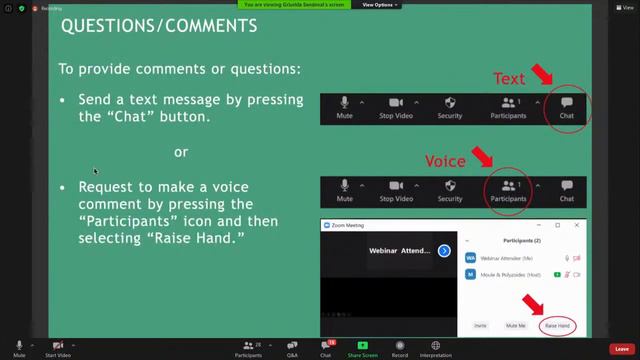This screenshot has height=360, width=640.
Task: Click Participants icon in the slide's Voice example toolbar
Action: coord(508,191)
